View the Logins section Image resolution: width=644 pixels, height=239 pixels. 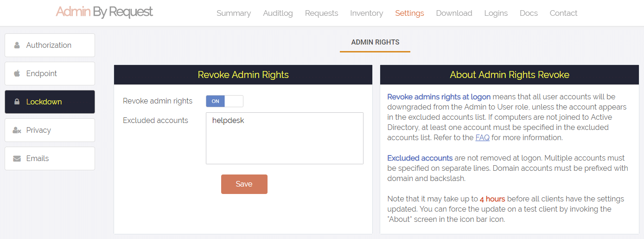click(x=496, y=13)
